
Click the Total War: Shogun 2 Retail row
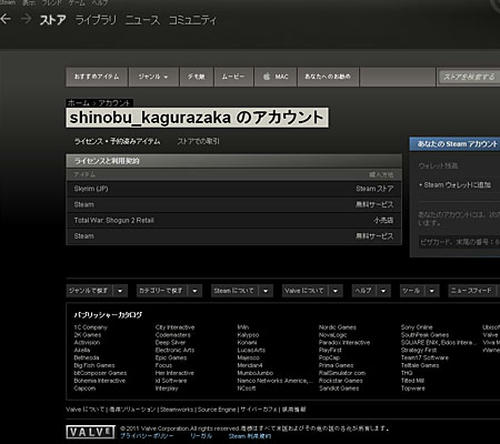(234, 220)
